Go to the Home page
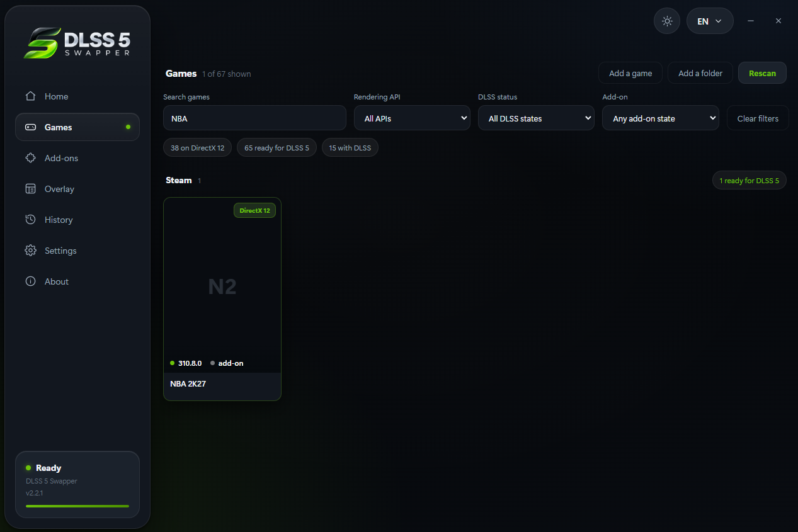 pyautogui.click(x=77, y=96)
